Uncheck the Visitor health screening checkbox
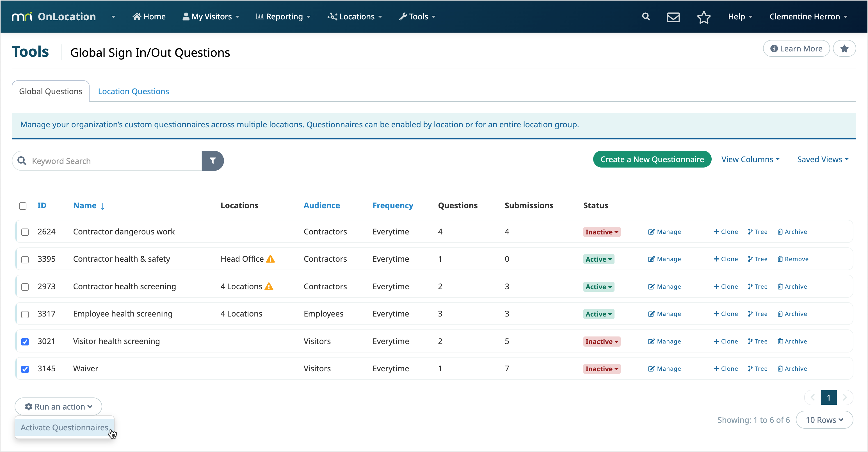The height and width of the screenshot is (452, 868). pos(25,342)
